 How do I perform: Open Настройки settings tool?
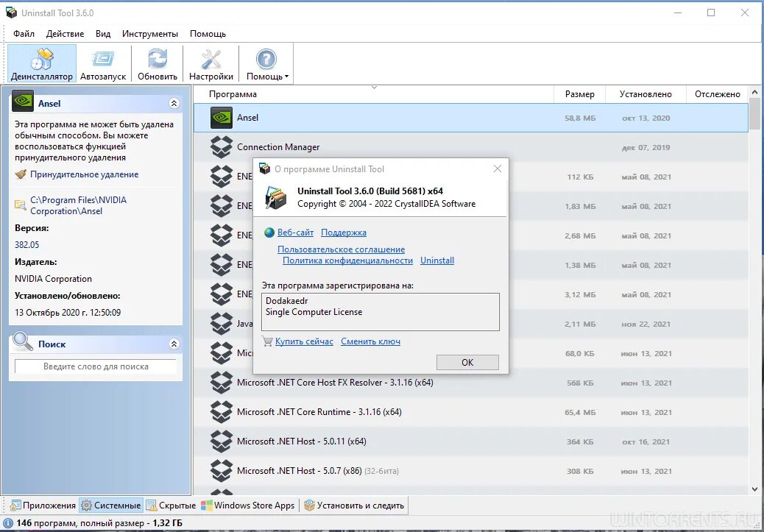[211, 63]
